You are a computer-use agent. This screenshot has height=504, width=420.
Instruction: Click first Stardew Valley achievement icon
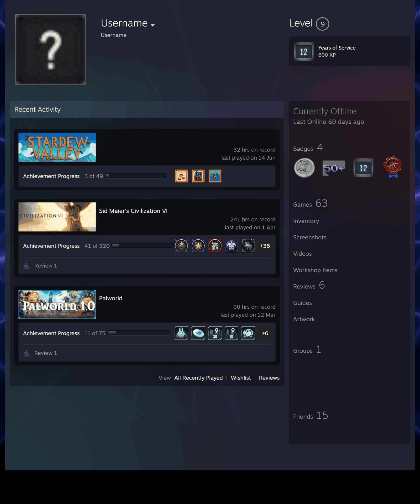(181, 176)
